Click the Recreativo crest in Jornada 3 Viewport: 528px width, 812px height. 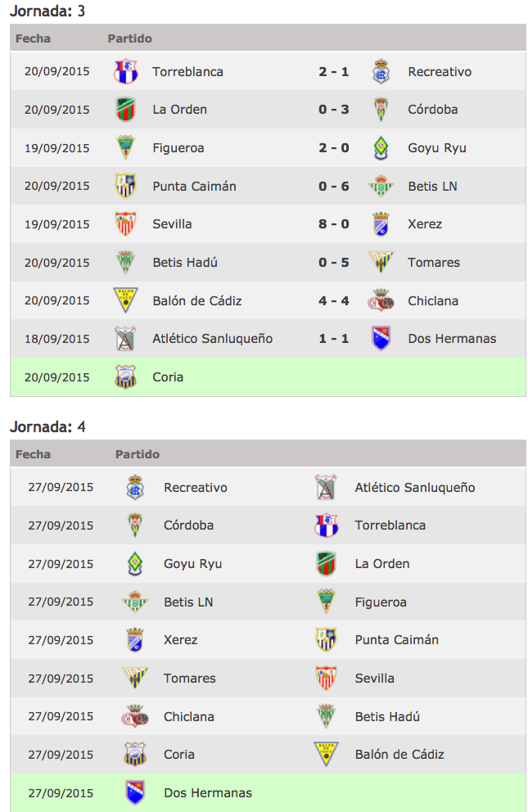[381, 71]
